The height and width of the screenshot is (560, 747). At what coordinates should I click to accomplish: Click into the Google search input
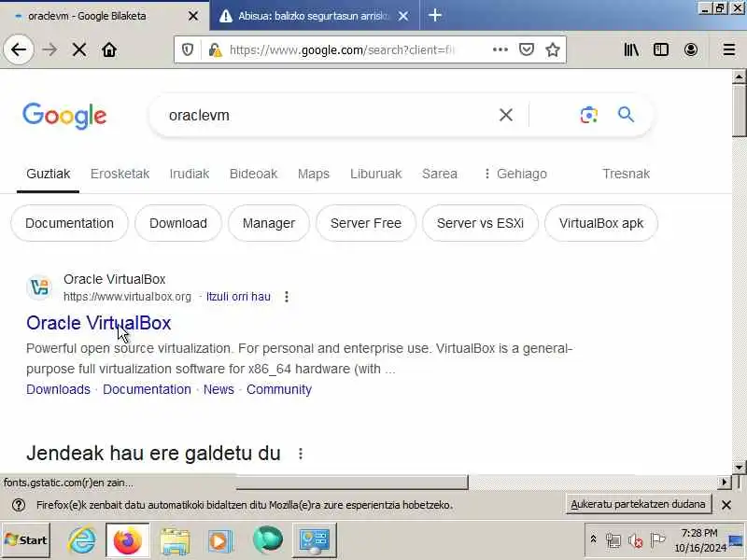(329, 115)
